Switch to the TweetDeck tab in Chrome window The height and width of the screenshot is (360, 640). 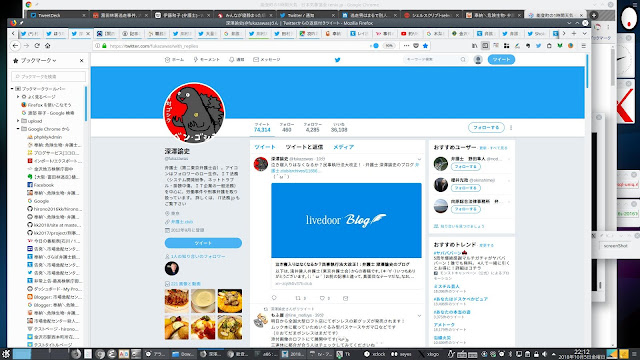coord(57,15)
